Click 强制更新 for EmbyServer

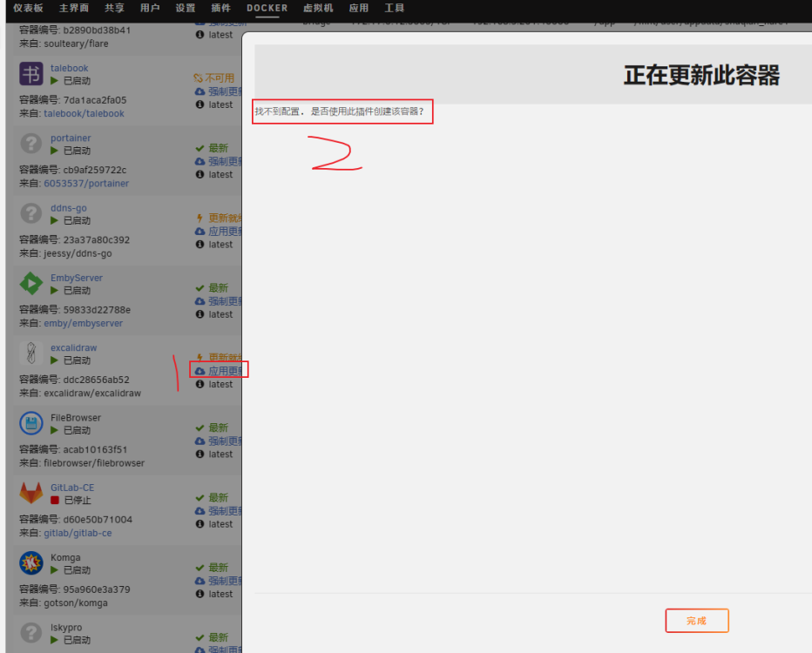coord(219,300)
